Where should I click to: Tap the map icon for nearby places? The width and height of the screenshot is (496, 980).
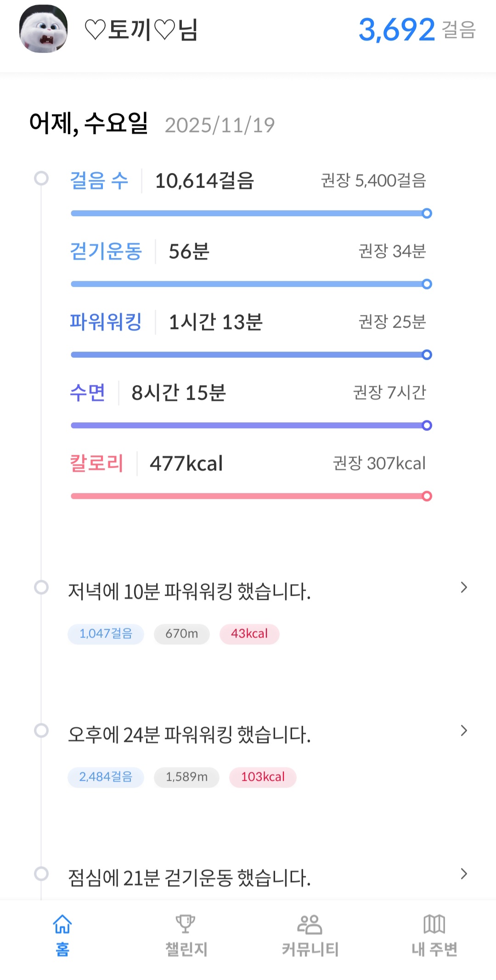434,924
